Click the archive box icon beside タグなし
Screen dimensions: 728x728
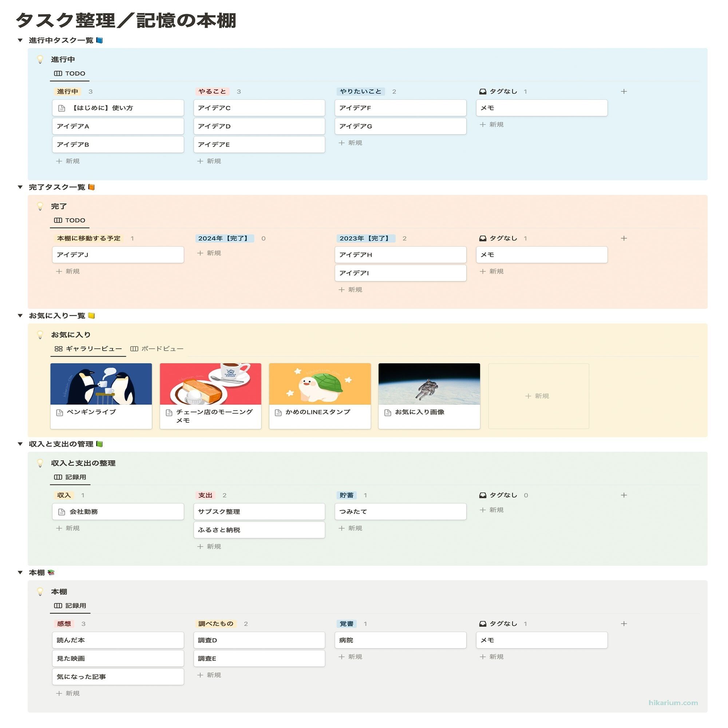[x=483, y=91]
